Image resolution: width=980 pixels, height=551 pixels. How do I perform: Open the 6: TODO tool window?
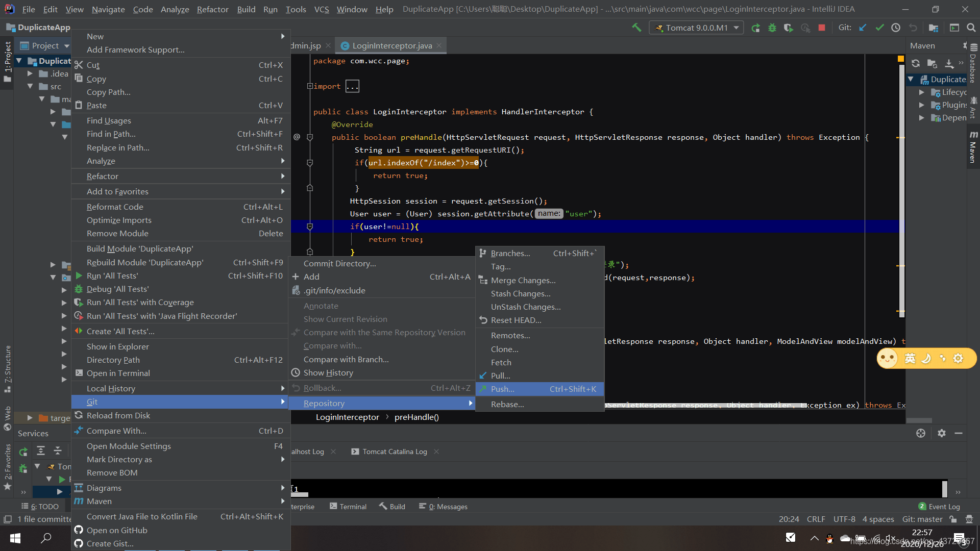tap(40, 507)
